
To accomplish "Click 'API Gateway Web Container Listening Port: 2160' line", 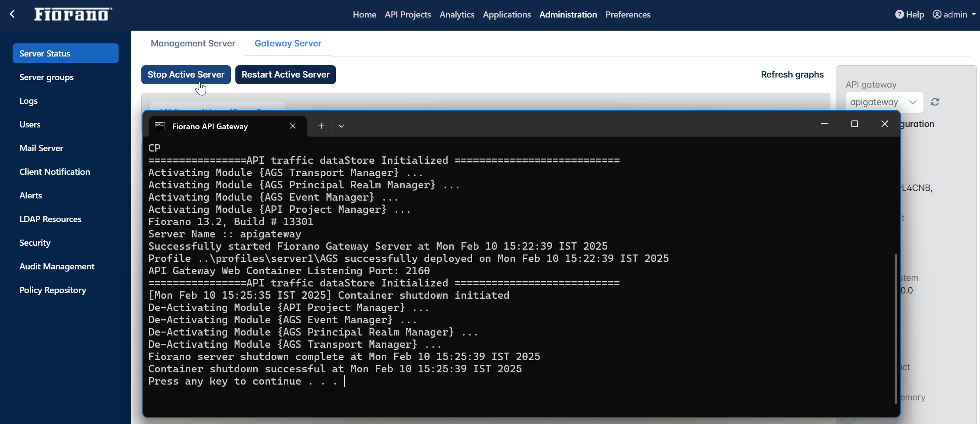I will coord(289,271).
